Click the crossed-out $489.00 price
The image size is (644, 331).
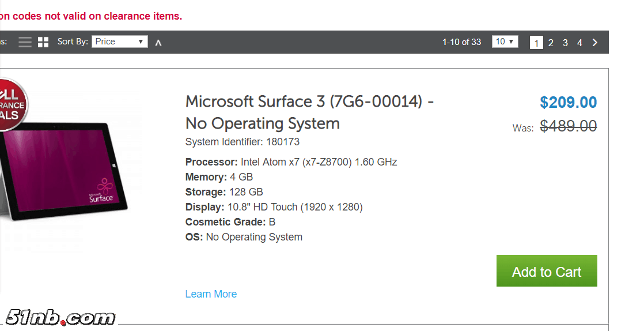coord(568,126)
